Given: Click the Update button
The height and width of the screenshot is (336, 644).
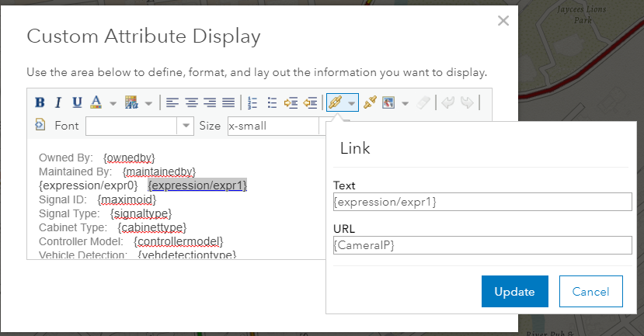Looking at the screenshot, I should [515, 292].
